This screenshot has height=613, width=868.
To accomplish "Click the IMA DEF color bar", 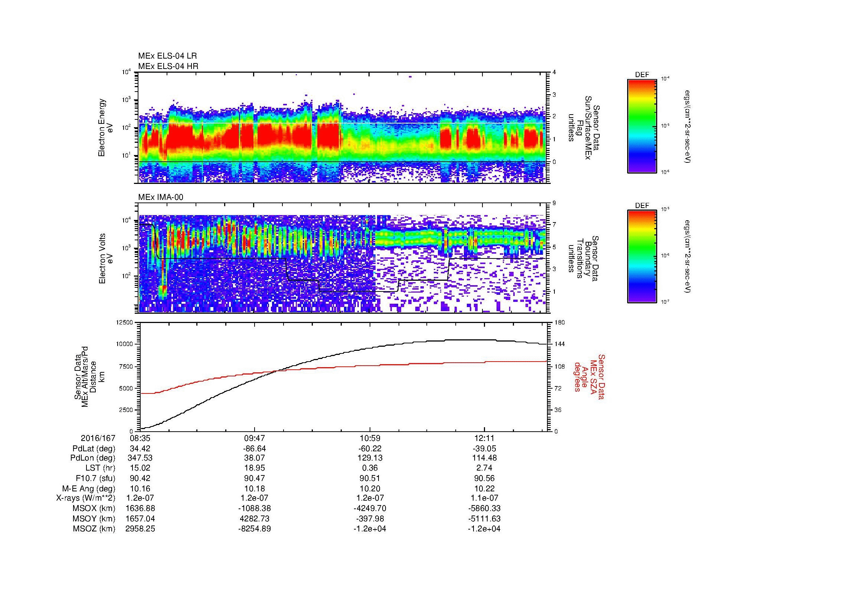I will (642, 257).
